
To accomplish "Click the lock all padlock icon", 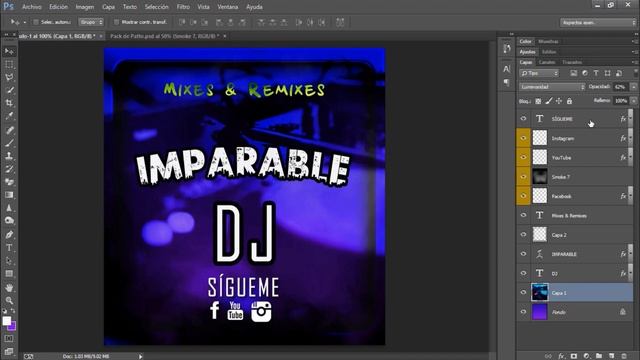I will pyautogui.click(x=569, y=101).
